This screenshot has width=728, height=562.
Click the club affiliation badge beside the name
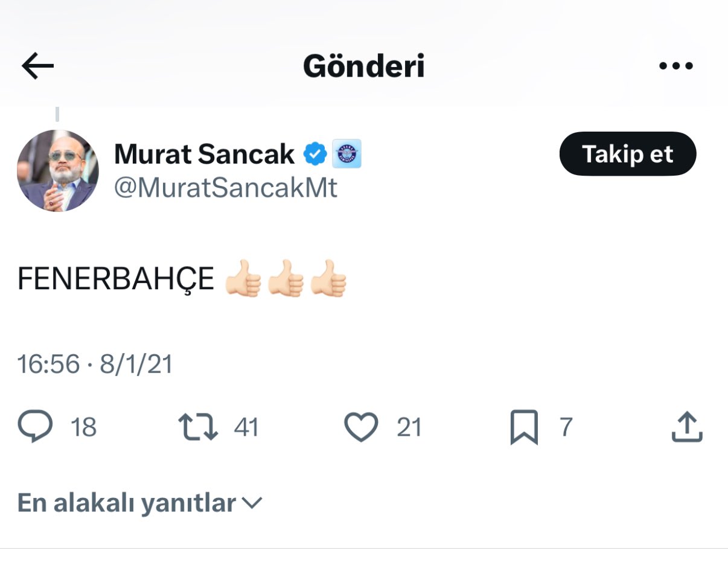346,155
